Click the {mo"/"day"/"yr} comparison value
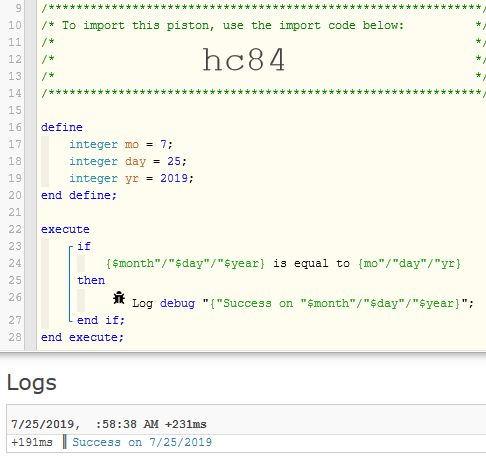Image resolution: width=486 pixels, height=456 pixels. pyautogui.click(x=409, y=263)
